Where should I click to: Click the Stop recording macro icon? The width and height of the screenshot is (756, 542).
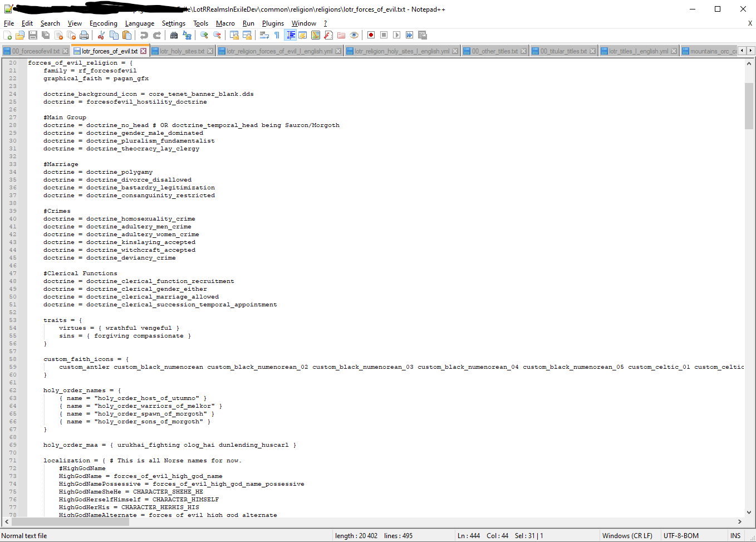pyautogui.click(x=384, y=35)
